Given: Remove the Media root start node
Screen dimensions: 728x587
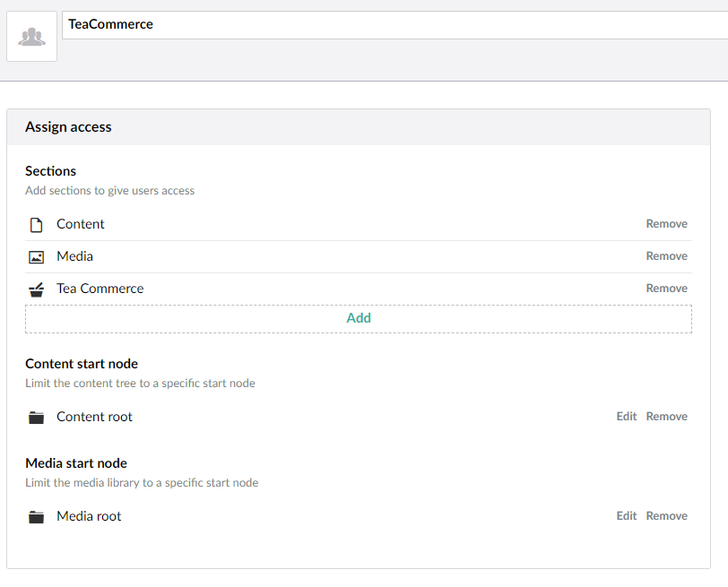Looking at the screenshot, I should [x=666, y=515].
